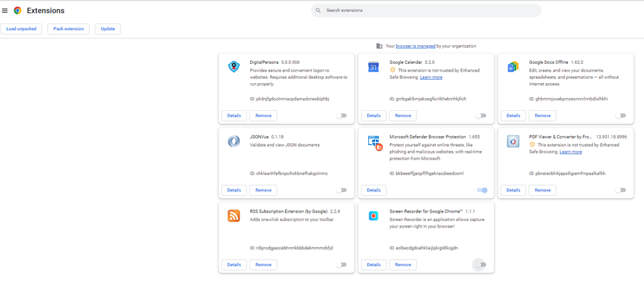
Task: Remove Screen Recorder for Google Chrome
Action: [x=403, y=265]
